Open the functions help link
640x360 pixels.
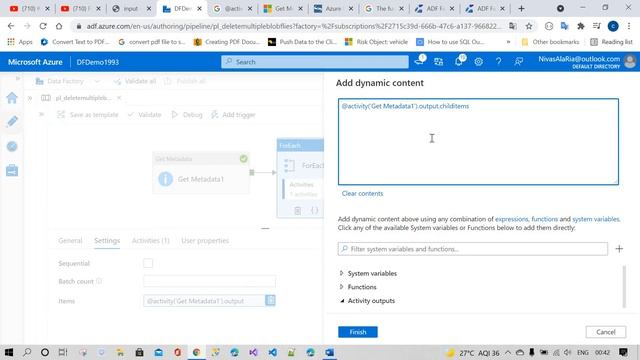click(x=544, y=219)
